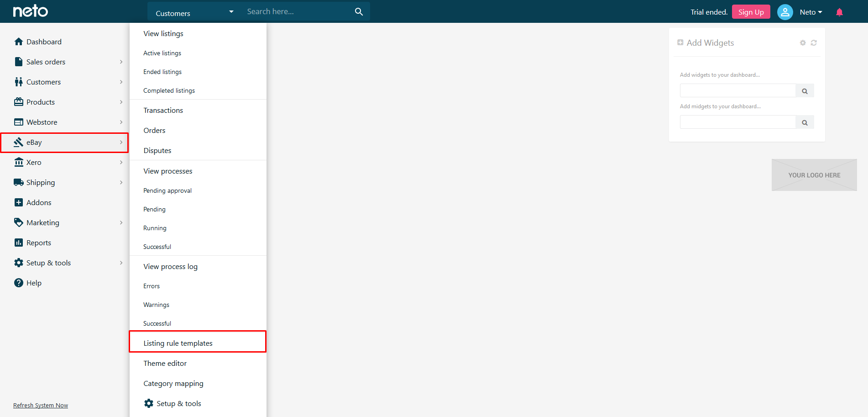Image resolution: width=868 pixels, height=417 pixels.
Task: Click the Add Widgets settings gear icon
Action: click(803, 43)
